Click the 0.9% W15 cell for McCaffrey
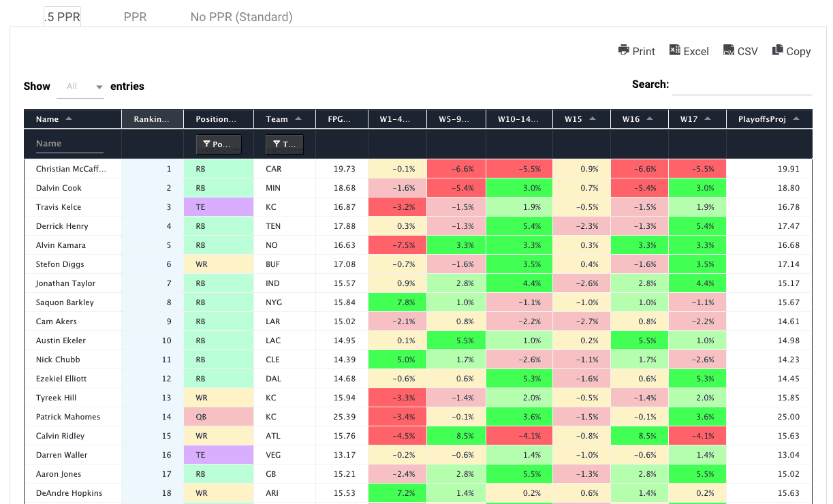Image resolution: width=833 pixels, height=504 pixels. 582,169
